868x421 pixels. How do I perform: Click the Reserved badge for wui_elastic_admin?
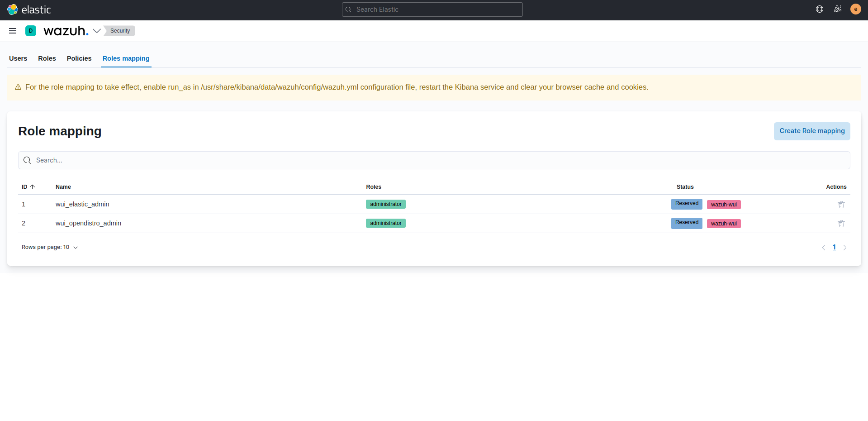click(686, 204)
